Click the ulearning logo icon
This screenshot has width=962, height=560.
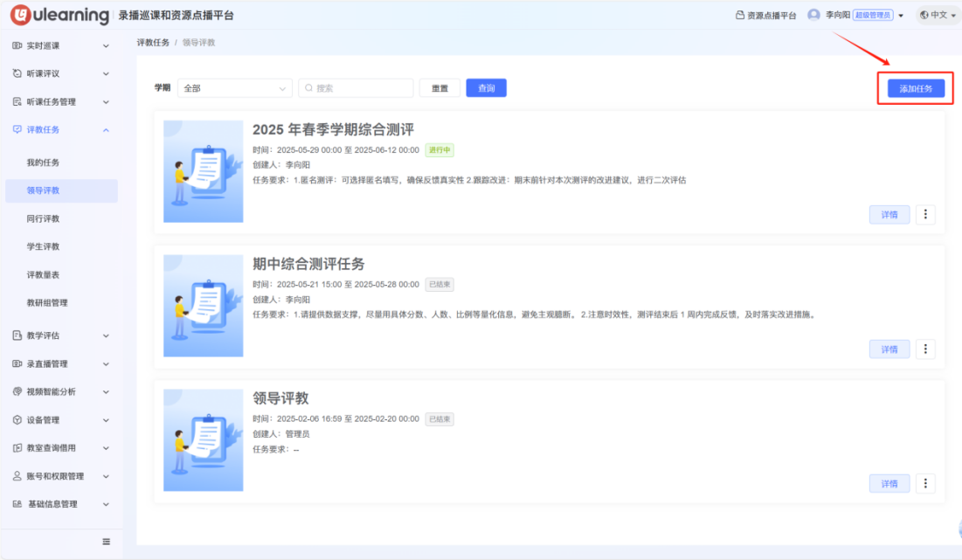21,16
